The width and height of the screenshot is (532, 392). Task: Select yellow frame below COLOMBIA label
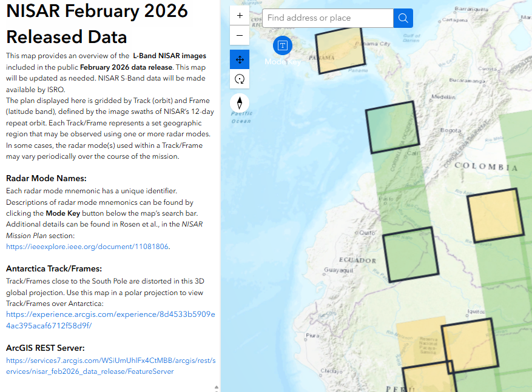point(496,215)
